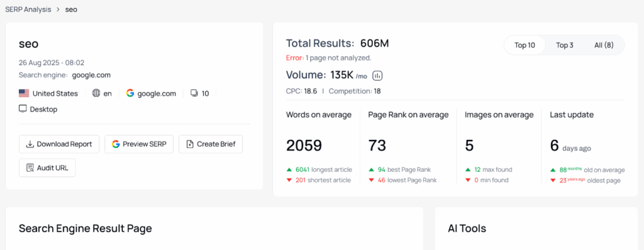The image size is (644, 250).
Task: Click the audit icon in Audit URL
Action: pyautogui.click(x=30, y=168)
